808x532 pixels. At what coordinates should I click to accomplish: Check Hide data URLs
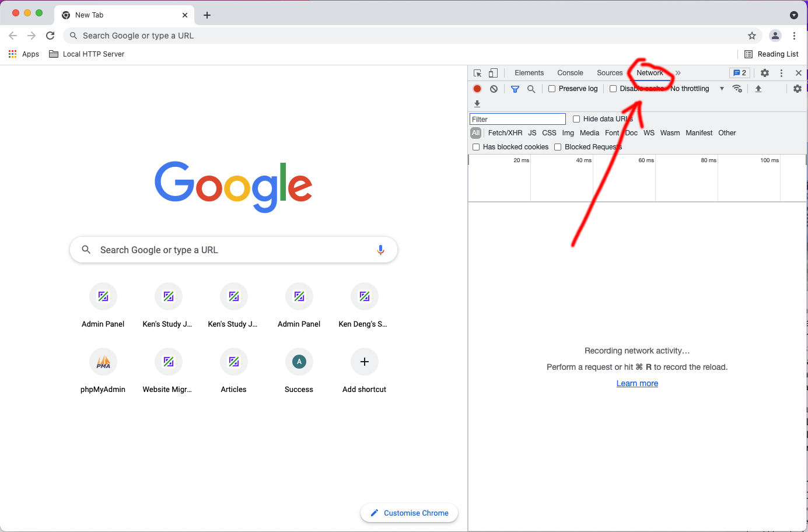[x=576, y=119]
